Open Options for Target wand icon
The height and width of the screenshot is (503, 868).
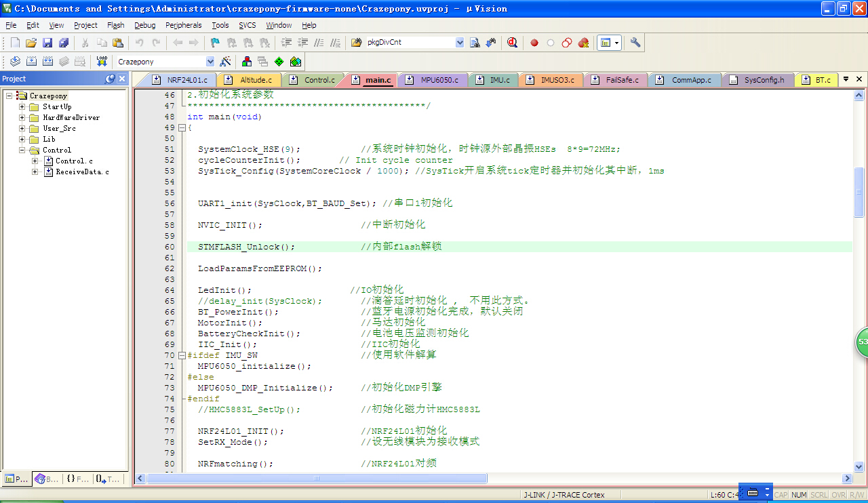226,62
